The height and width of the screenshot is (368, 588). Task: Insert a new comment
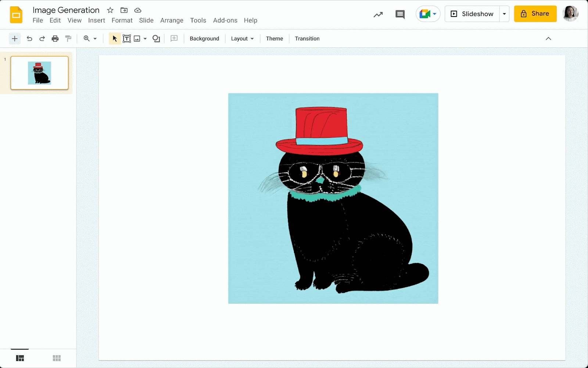(174, 38)
